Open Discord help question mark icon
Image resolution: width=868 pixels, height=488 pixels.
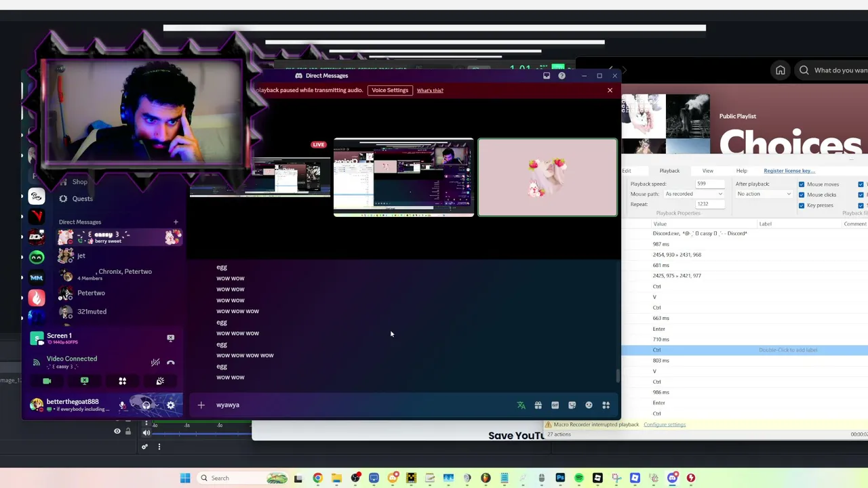(x=561, y=76)
